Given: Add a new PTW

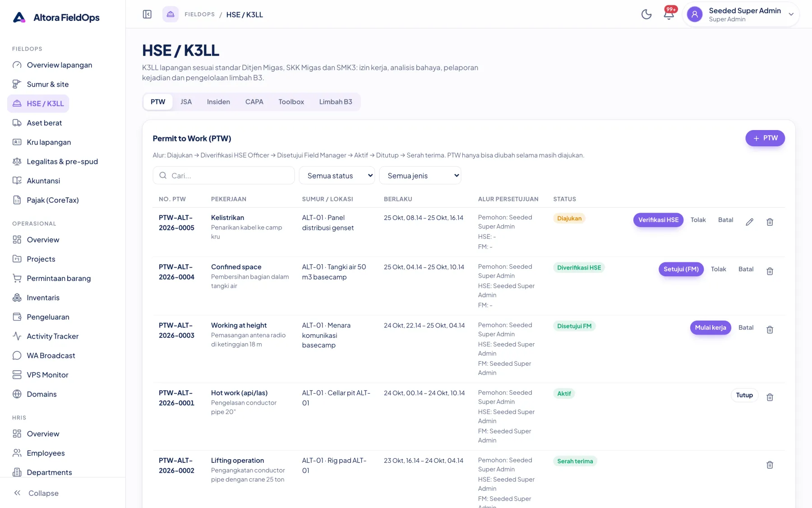Looking at the screenshot, I should point(765,138).
